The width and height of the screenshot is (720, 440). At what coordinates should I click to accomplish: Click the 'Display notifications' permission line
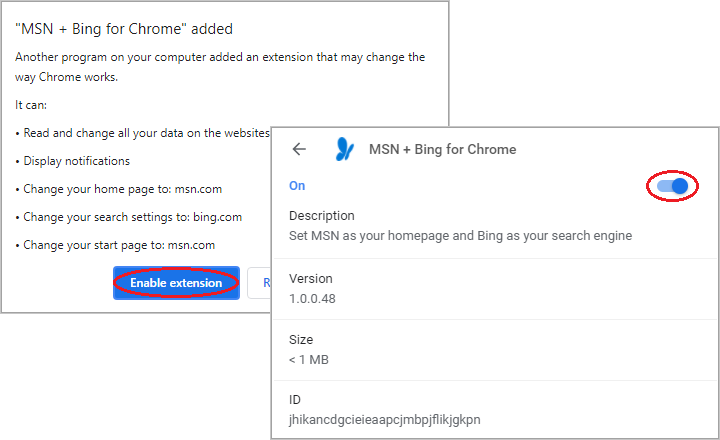(77, 161)
